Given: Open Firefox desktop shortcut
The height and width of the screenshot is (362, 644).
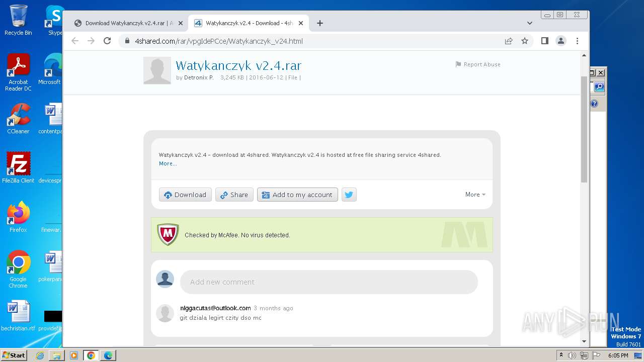Looking at the screenshot, I should point(18,217).
